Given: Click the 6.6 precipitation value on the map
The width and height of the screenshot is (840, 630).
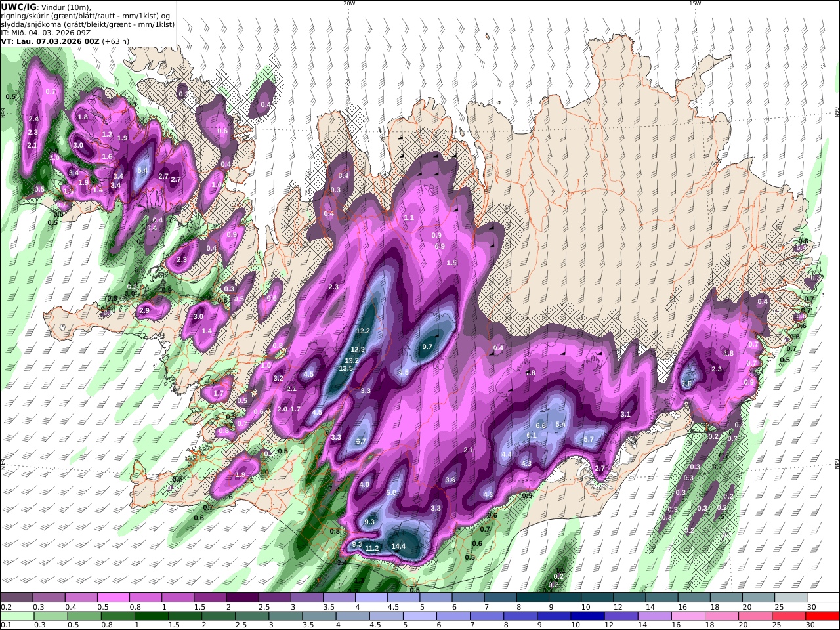Looking at the screenshot, I should pos(541,425).
